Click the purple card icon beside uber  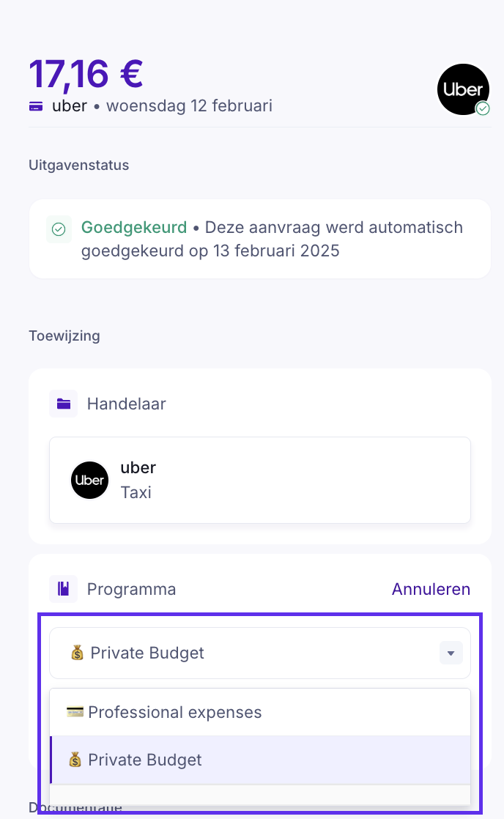pyautogui.click(x=35, y=106)
